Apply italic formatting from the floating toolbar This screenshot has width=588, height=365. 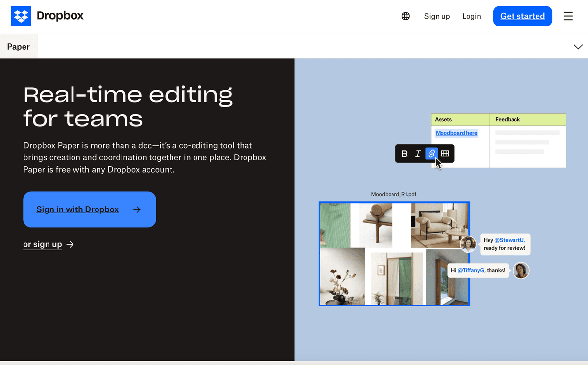pyautogui.click(x=417, y=154)
